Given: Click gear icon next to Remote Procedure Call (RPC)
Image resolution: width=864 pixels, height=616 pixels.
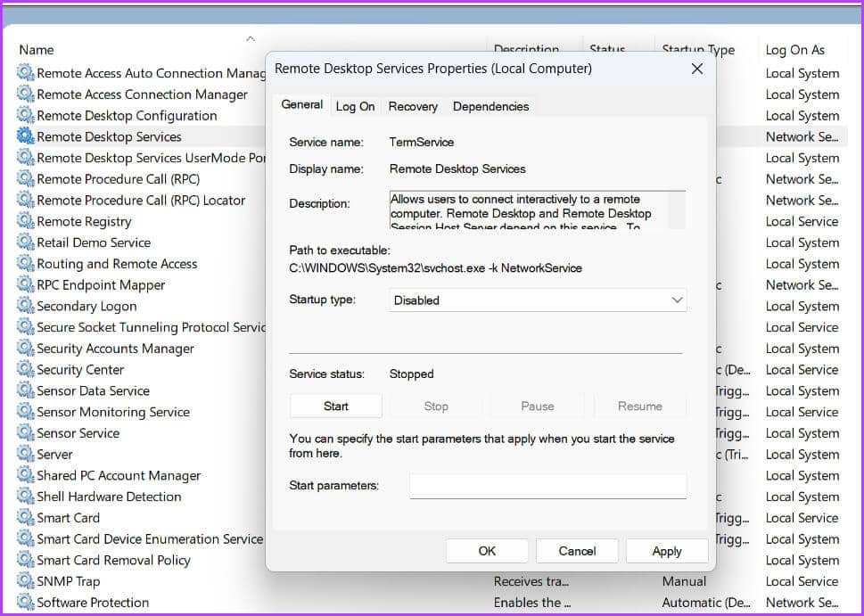Looking at the screenshot, I should 25,178.
